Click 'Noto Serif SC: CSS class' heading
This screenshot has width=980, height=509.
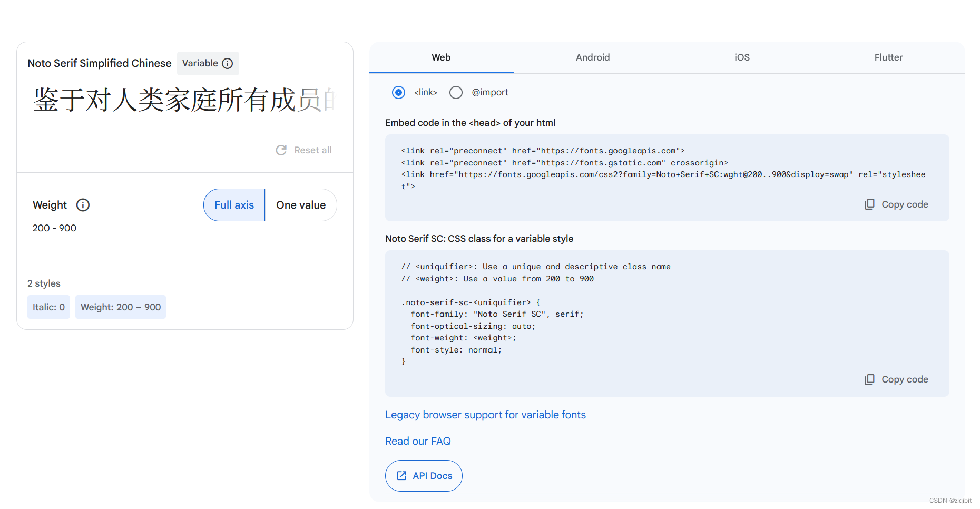[479, 239]
